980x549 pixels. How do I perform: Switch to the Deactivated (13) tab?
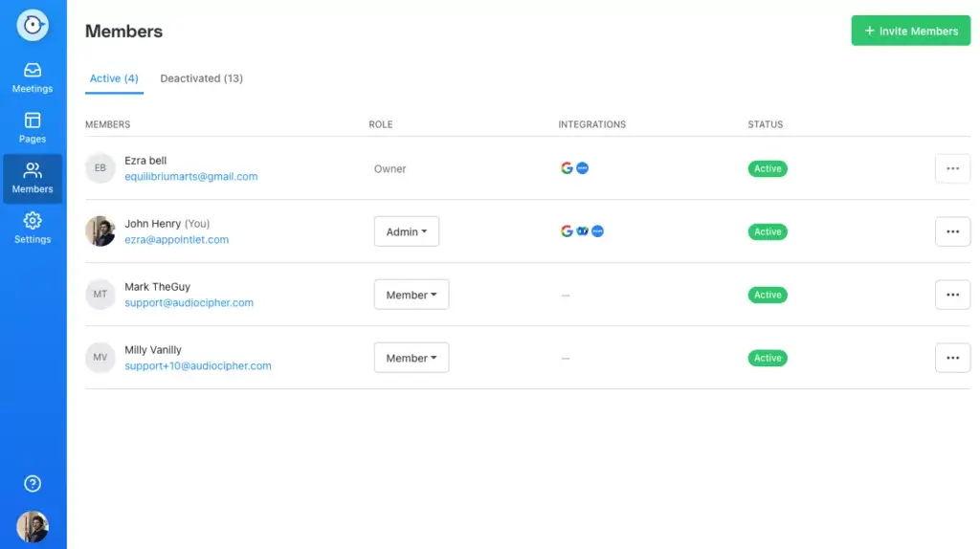(x=201, y=78)
